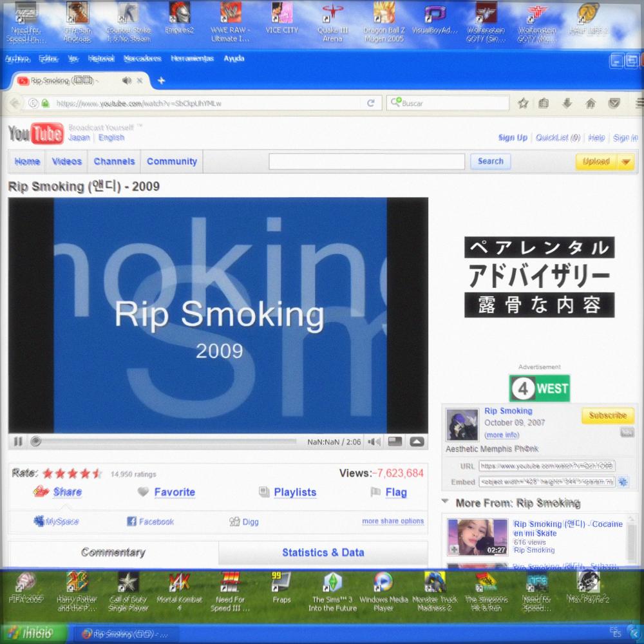This screenshot has width=644, height=644.
Task: Open the Archivo menu
Action: point(17,59)
